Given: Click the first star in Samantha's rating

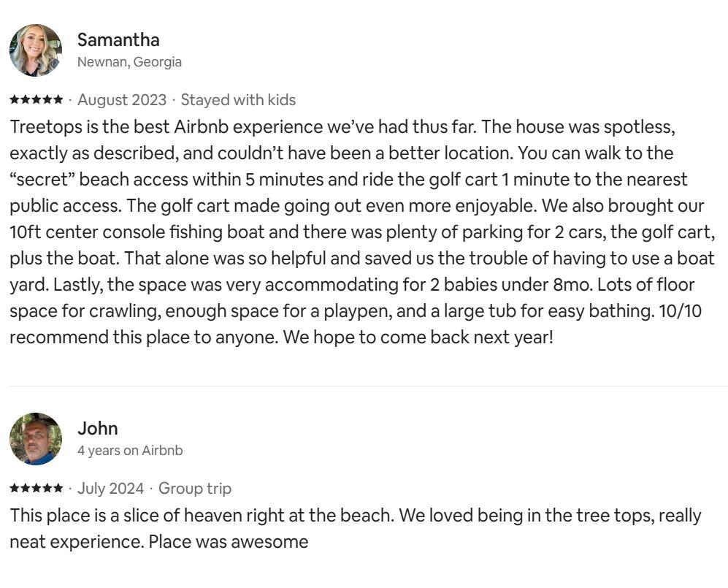Looking at the screenshot, I should click(15, 99).
